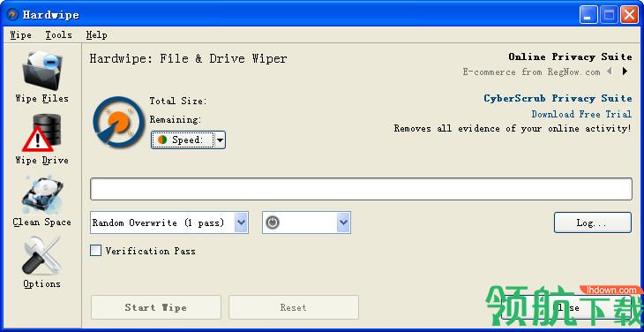The width and height of the screenshot is (644, 332).
Task: Show previous advertisement with left arrow
Action: pos(610,72)
